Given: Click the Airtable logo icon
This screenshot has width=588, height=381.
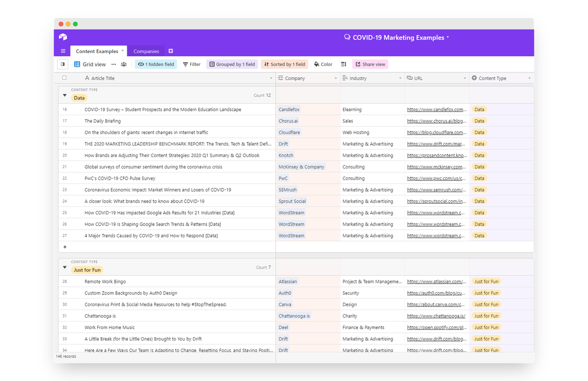Looking at the screenshot, I should pos(63,37).
